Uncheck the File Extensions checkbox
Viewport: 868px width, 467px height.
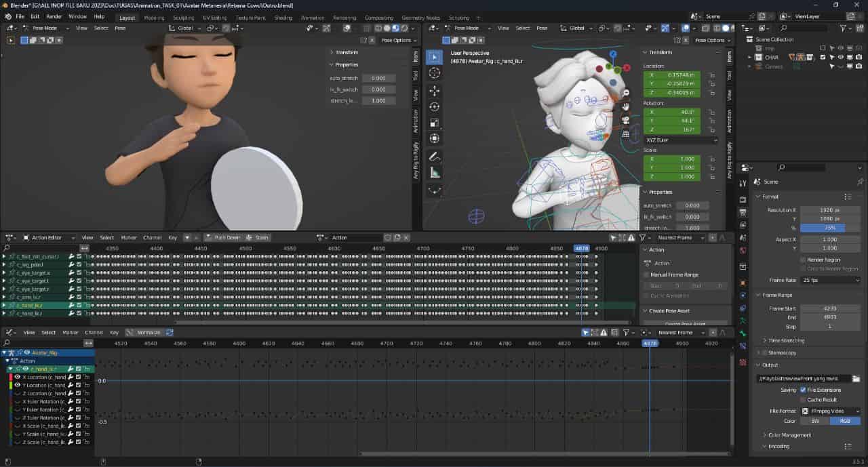(804, 390)
